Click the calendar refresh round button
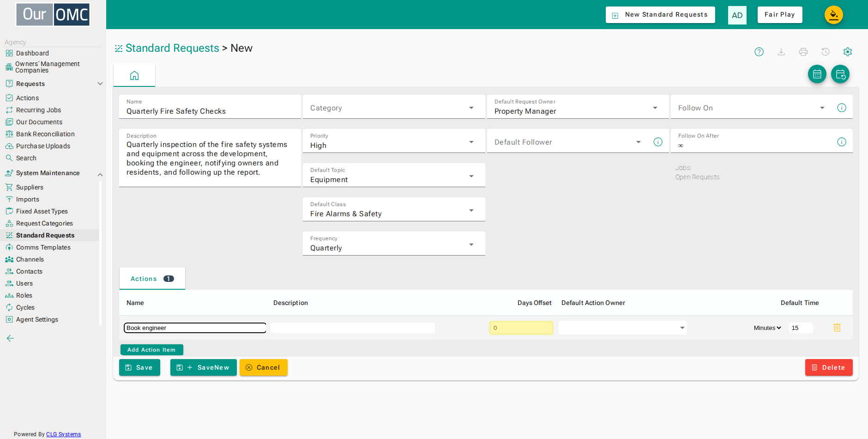This screenshot has width=868, height=439. 840,74
